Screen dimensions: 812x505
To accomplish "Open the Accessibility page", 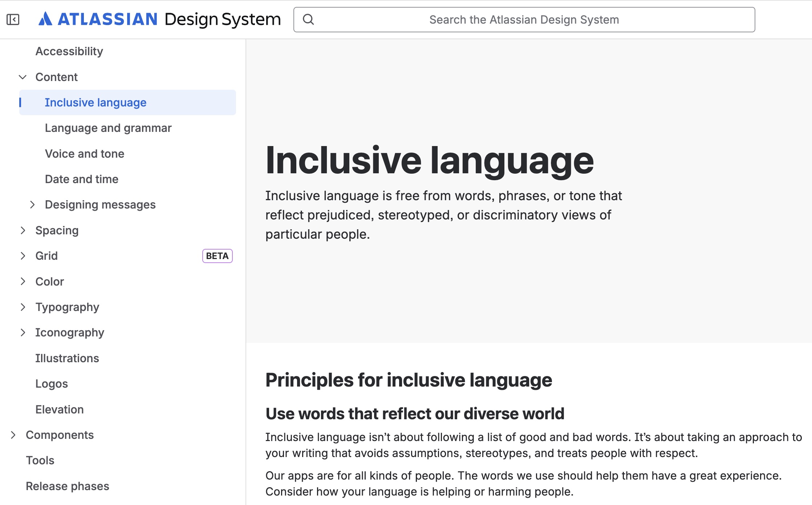I will [x=69, y=52].
